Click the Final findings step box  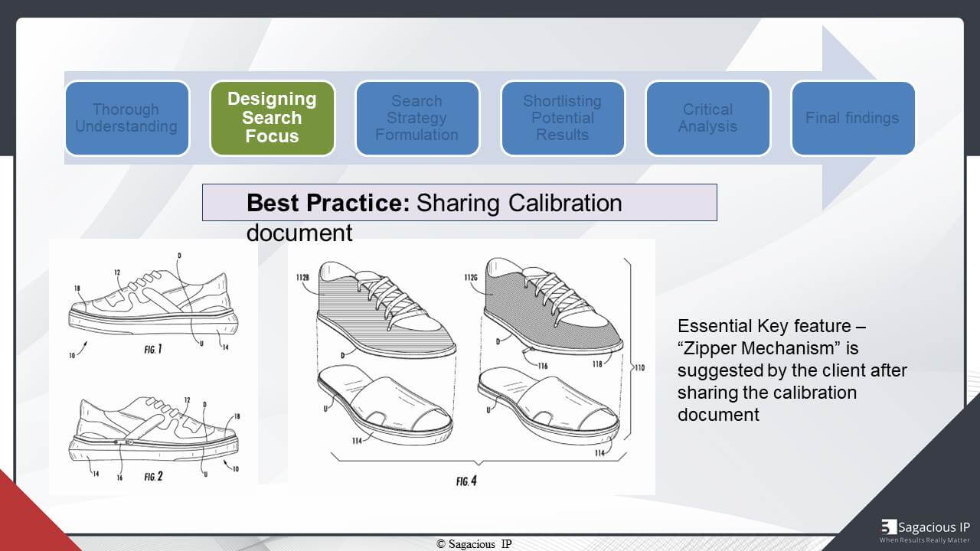coord(852,119)
